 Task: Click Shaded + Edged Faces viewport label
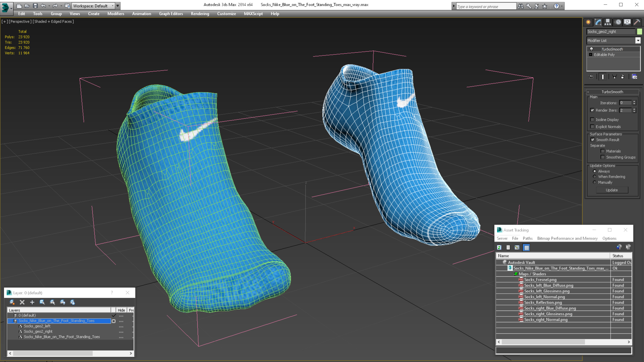click(53, 21)
